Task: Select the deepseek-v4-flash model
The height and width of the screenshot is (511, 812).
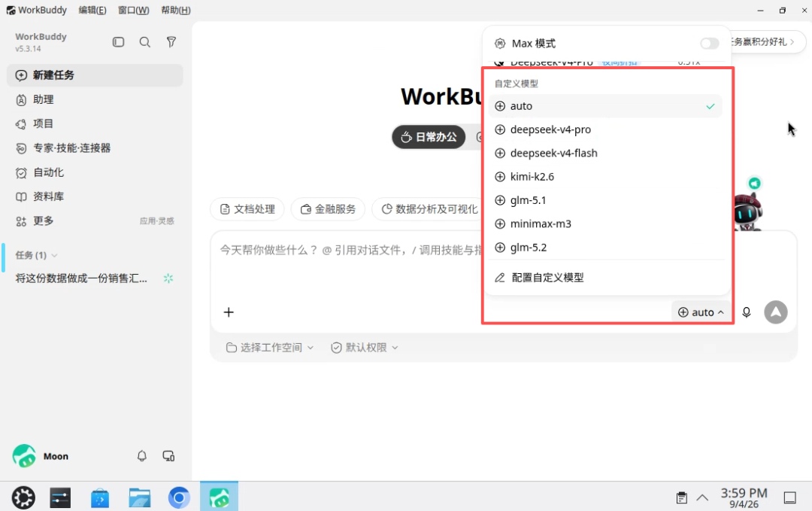Action: (604, 153)
